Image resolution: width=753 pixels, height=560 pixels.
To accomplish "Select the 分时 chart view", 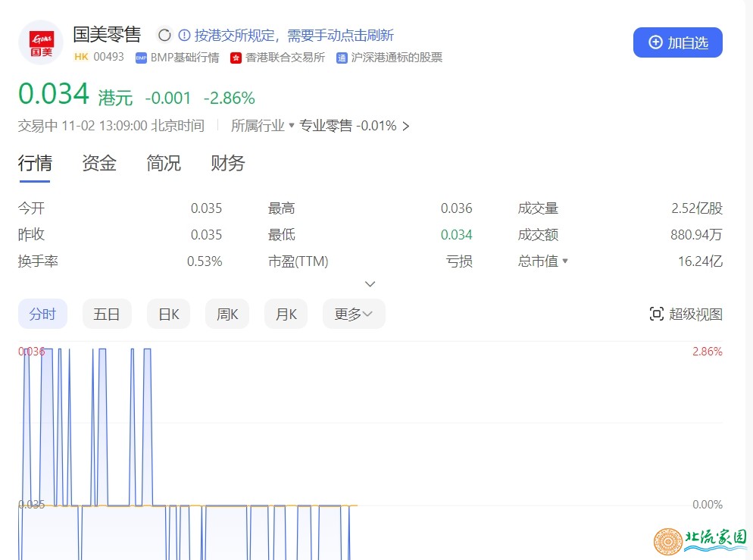I will pos(42,314).
